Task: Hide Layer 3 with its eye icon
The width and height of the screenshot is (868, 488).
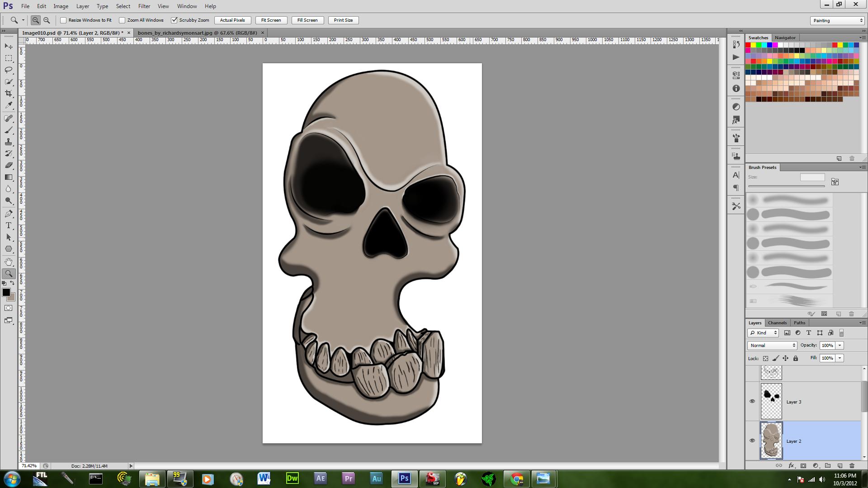Action: point(752,401)
